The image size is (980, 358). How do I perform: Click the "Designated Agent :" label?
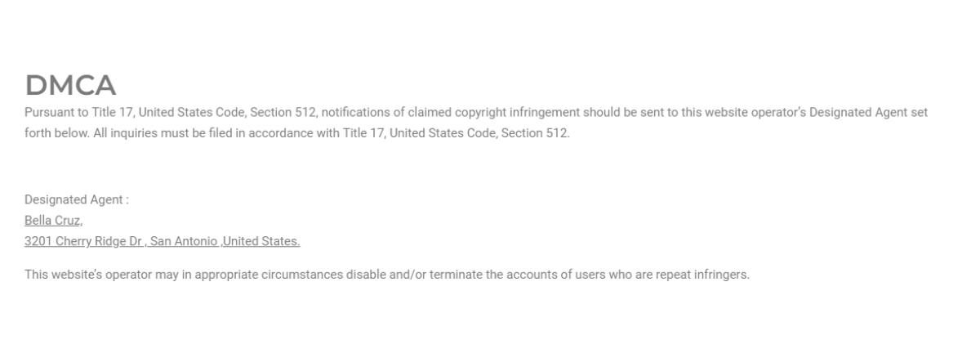click(77, 199)
